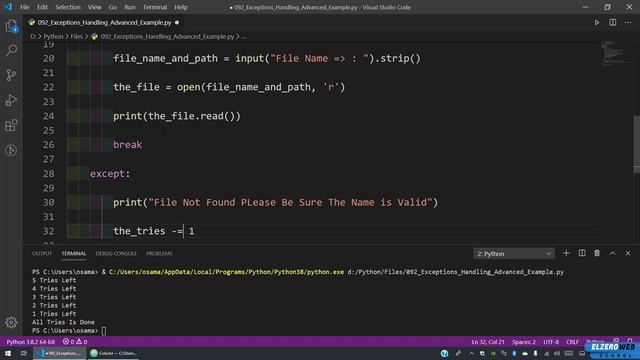Show hidden system tray icons
Image resolution: width=640 pixels, height=360 pixels.
[x=471, y=353]
